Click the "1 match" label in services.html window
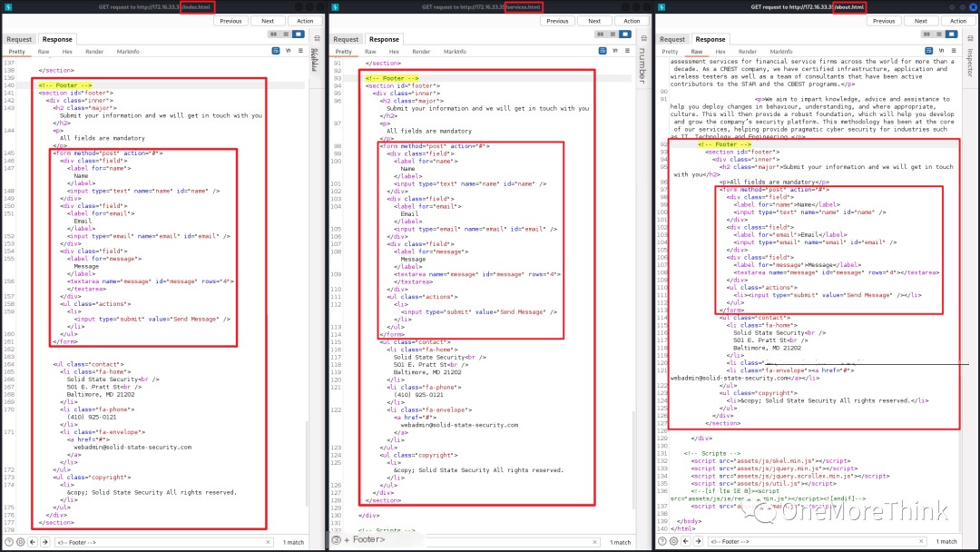The image size is (980, 552). pyautogui.click(x=620, y=542)
